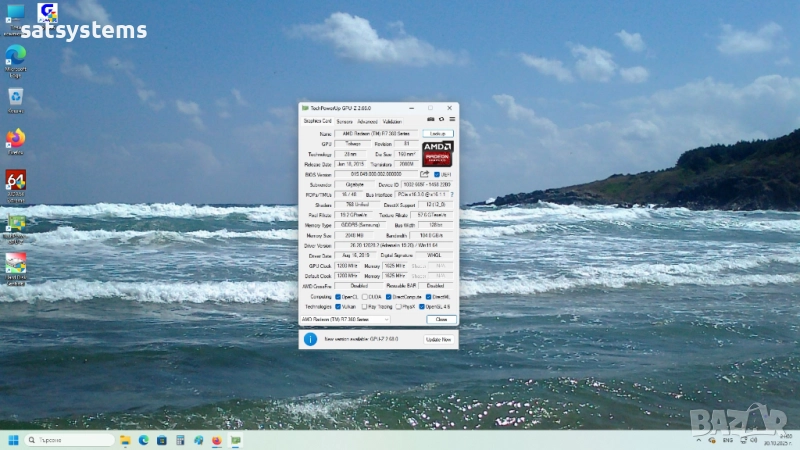Open the Advanced tab
Screen dimensions: 800x450
367,121
